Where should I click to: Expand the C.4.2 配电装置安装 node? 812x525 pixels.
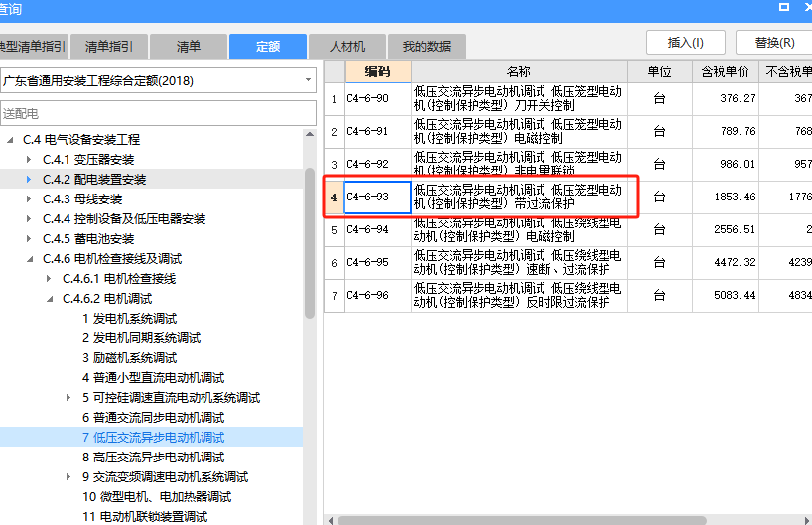point(29,180)
